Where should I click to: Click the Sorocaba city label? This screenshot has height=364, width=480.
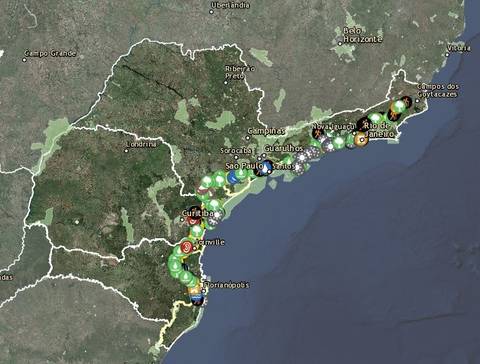(236, 151)
